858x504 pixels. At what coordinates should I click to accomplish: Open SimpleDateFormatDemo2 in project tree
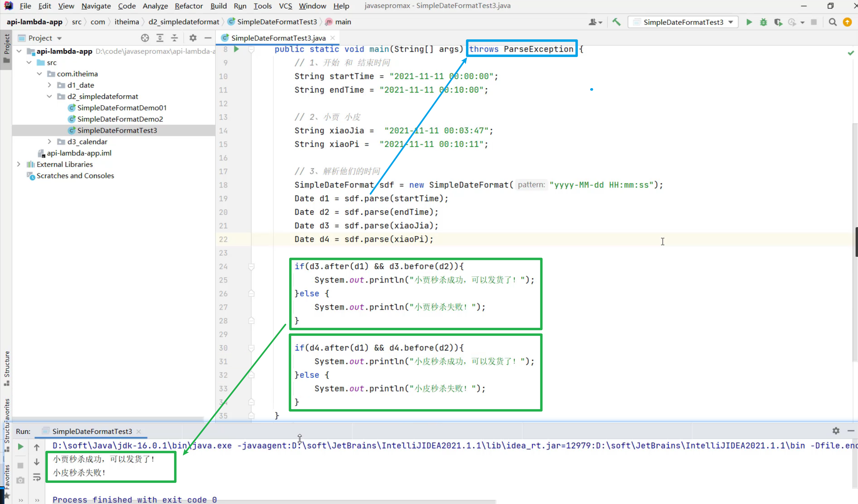(120, 119)
